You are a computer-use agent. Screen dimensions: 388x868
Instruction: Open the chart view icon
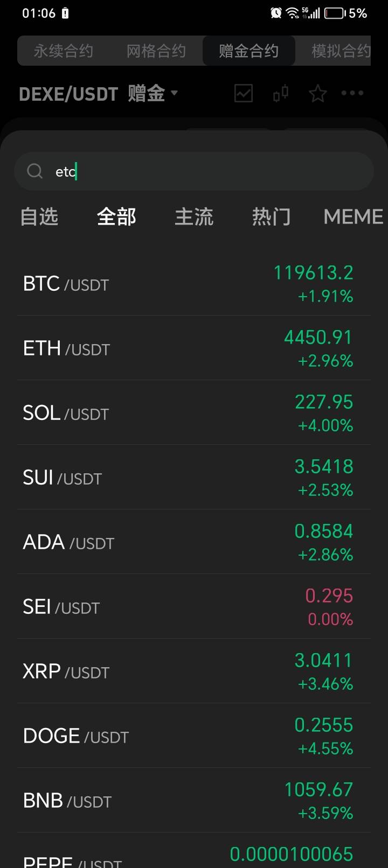pos(244,93)
